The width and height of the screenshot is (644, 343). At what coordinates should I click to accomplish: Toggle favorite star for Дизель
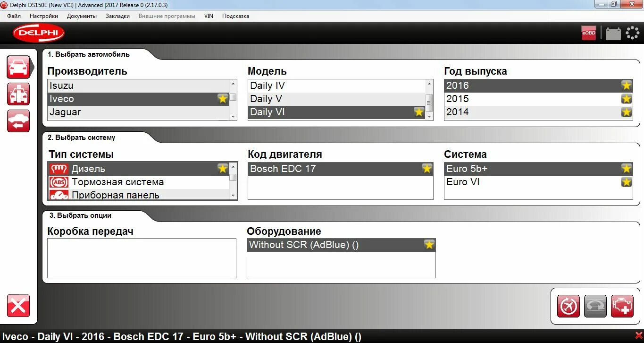point(223,169)
